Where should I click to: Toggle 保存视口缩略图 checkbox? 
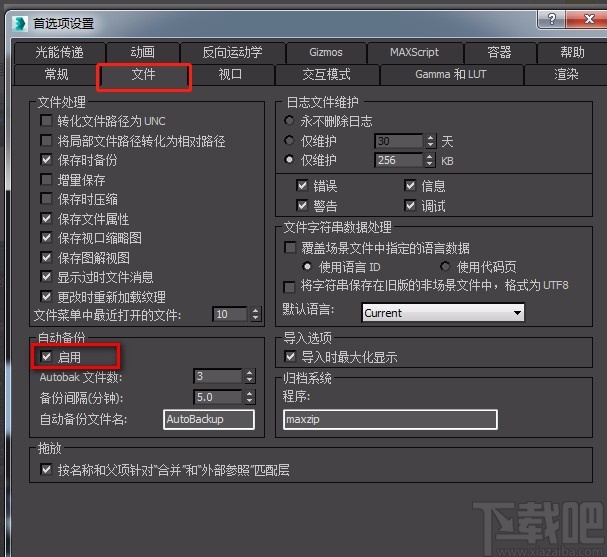(x=46, y=238)
